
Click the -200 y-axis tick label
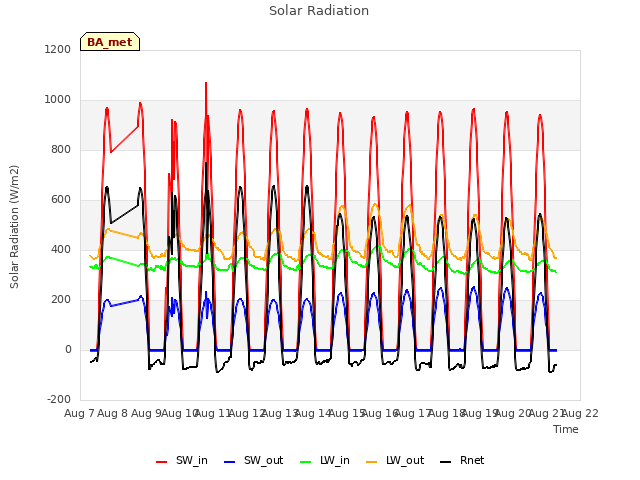[59, 399]
